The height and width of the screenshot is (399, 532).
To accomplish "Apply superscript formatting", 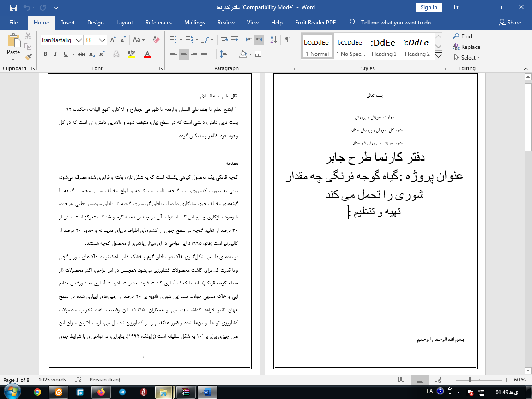I will coord(102,54).
